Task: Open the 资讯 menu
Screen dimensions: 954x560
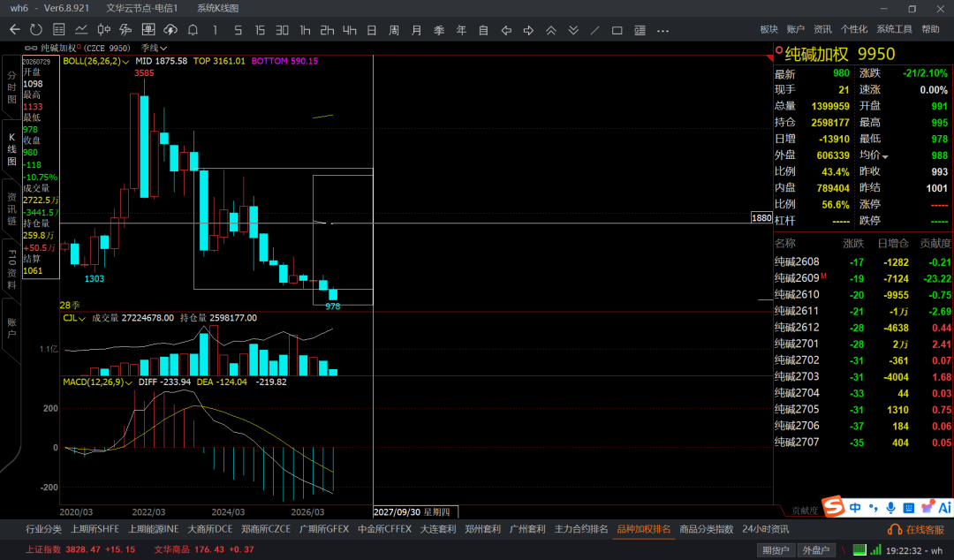Action: pos(822,29)
